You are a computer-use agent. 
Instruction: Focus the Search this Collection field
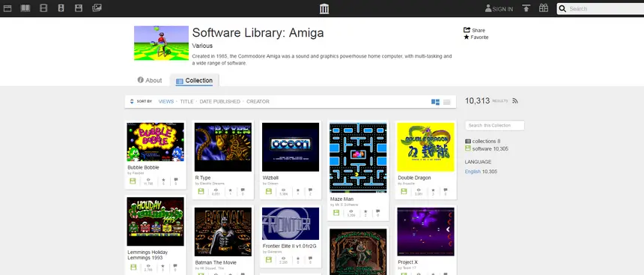point(494,125)
